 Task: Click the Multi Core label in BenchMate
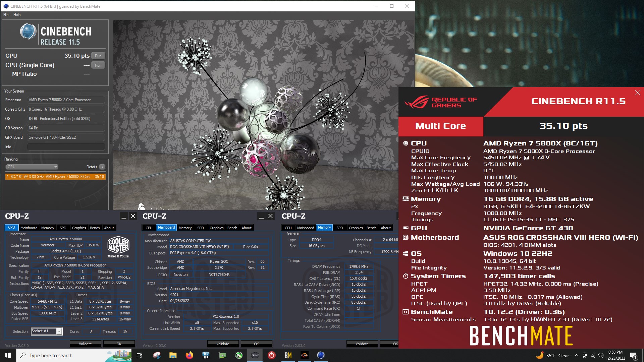coord(440,126)
